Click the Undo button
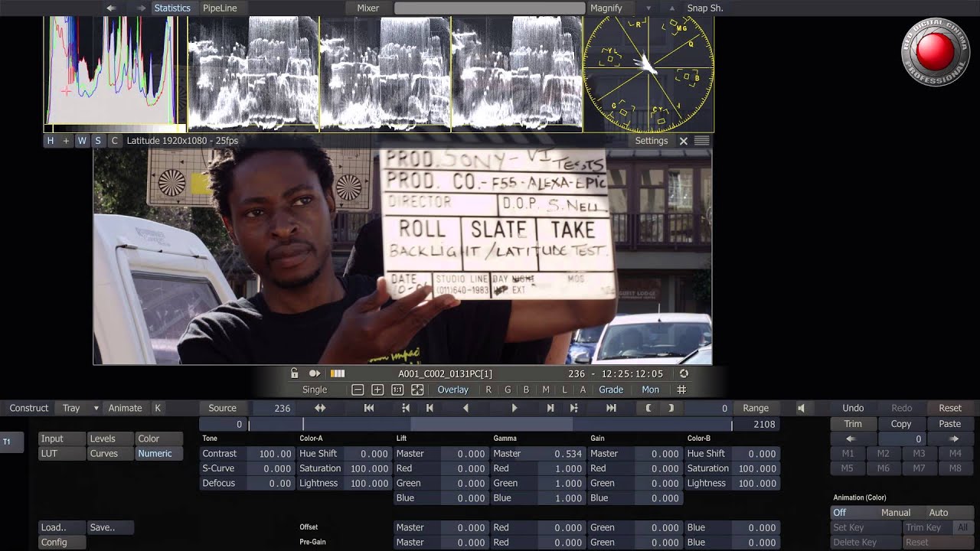The height and width of the screenshot is (551, 980). pos(853,408)
